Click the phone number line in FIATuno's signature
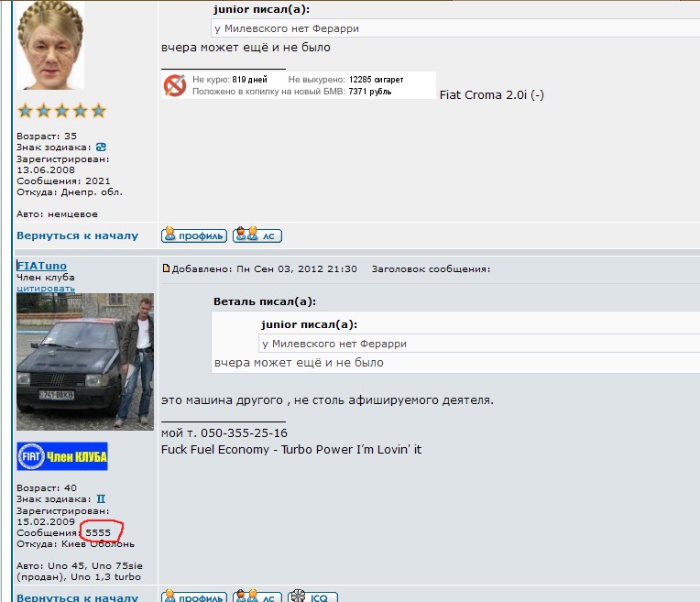The width and height of the screenshot is (700, 602). point(224,432)
